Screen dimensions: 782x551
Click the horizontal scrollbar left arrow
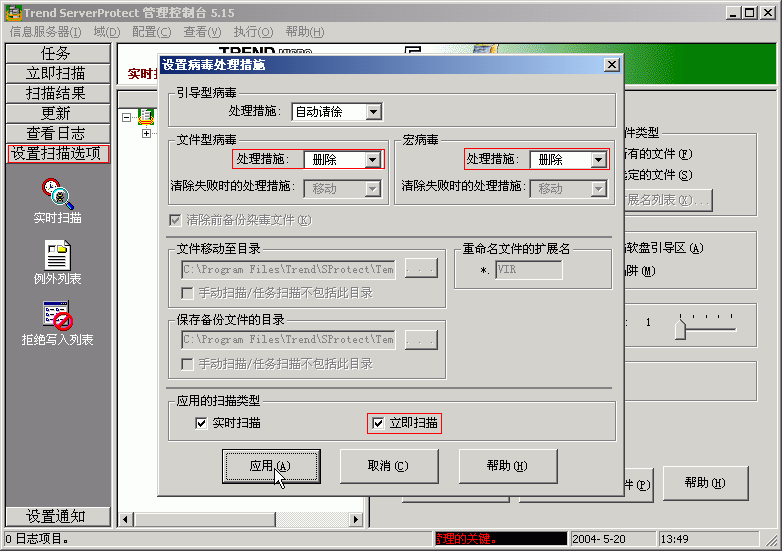(125, 519)
